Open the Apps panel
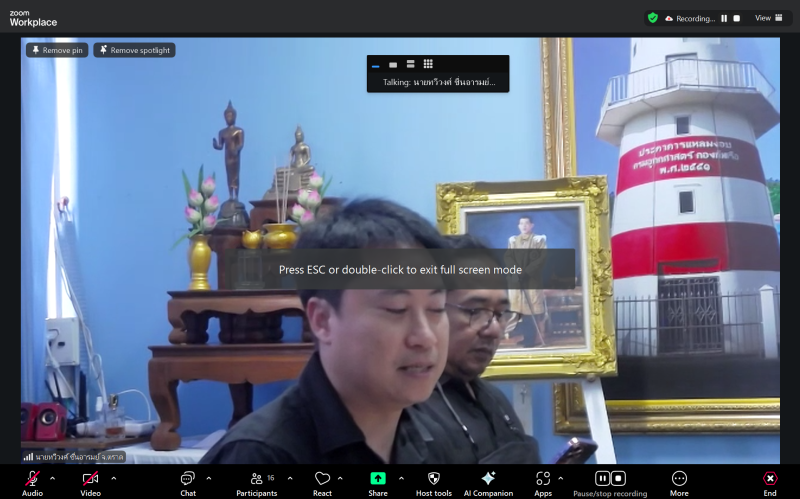The width and height of the screenshot is (800, 499). [x=543, y=479]
